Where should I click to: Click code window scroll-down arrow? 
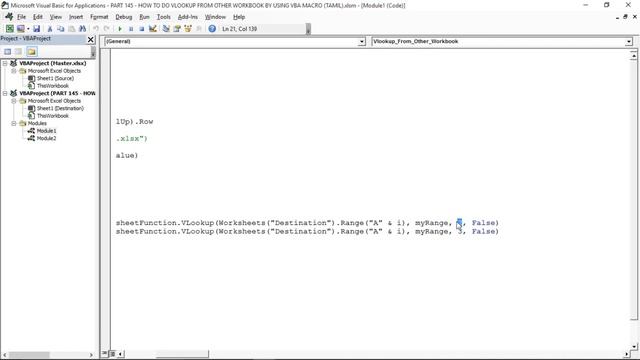coord(633,347)
